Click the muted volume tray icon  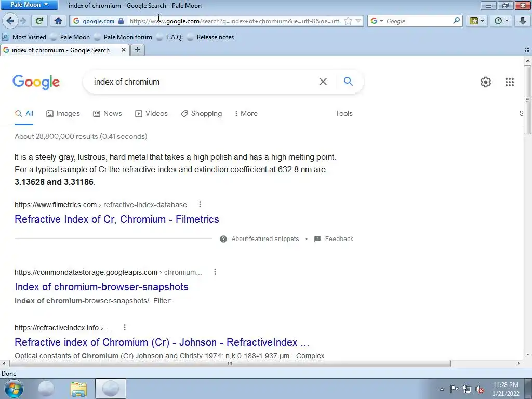coord(480,389)
